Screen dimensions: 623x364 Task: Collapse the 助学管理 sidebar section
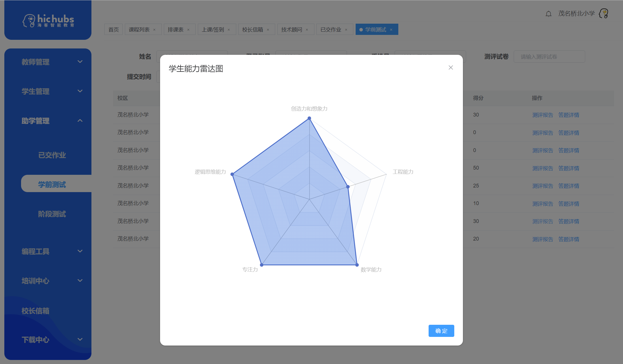tap(48, 121)
